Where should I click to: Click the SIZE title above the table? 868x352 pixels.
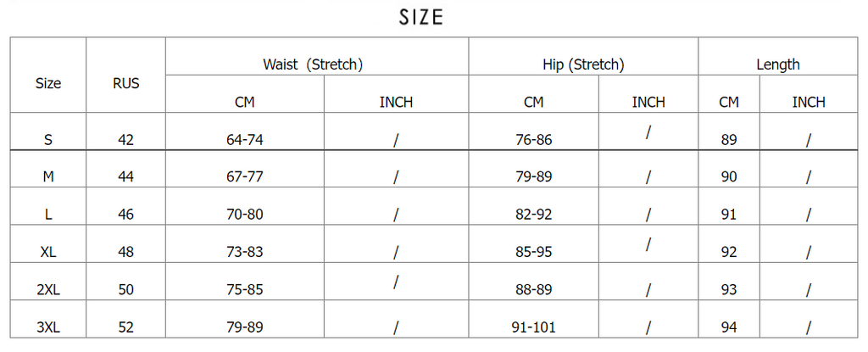420,18
